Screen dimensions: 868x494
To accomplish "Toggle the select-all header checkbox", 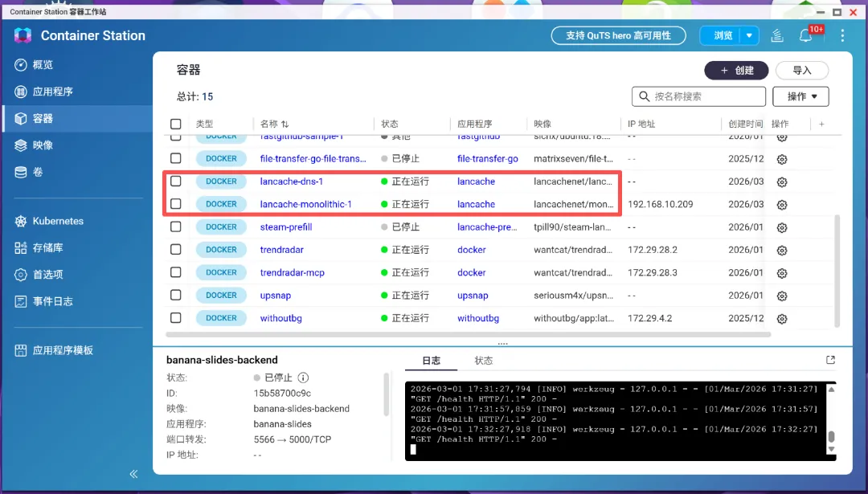I will [x=175, y=124].
